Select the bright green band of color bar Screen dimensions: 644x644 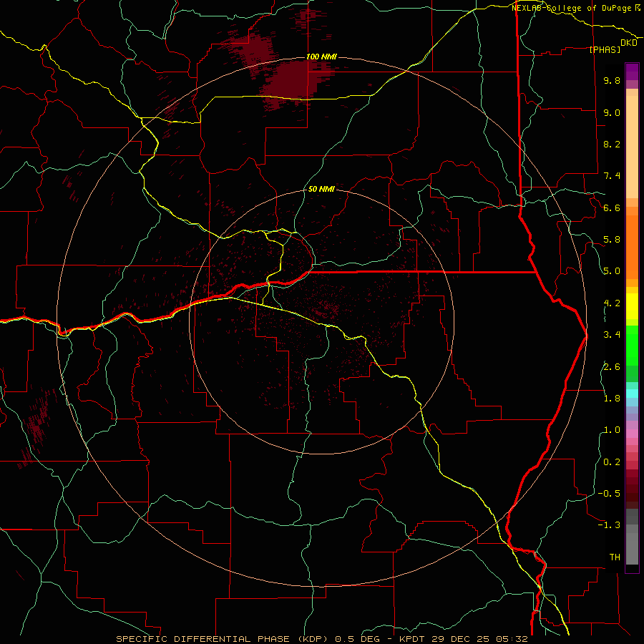[632, 345]
